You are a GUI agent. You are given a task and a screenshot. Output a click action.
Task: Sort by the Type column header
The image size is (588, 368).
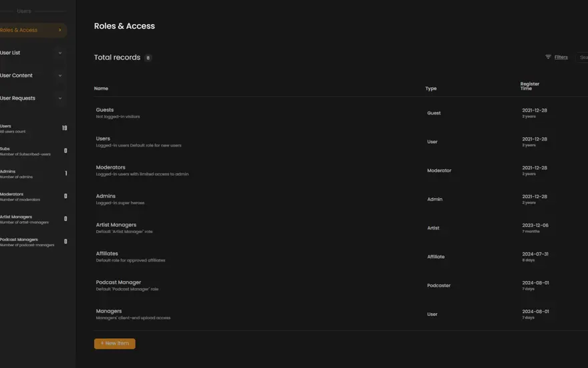(431, 88)
